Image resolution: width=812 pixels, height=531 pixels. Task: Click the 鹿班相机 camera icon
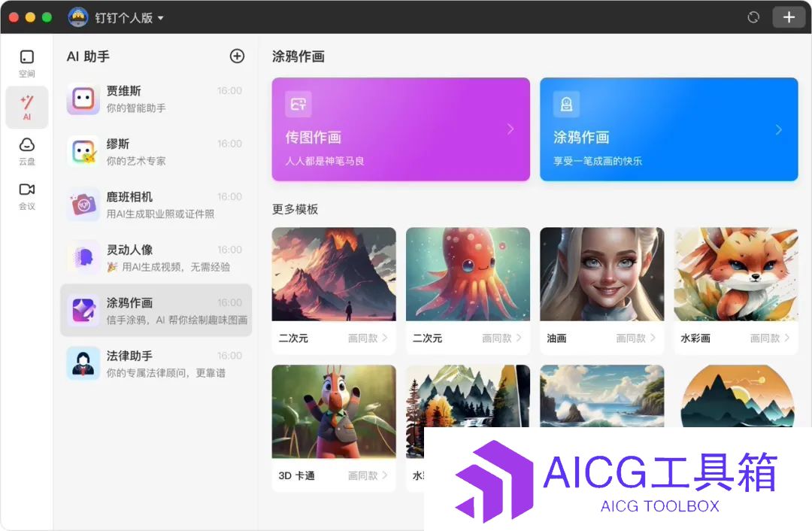tap(83, 205)
